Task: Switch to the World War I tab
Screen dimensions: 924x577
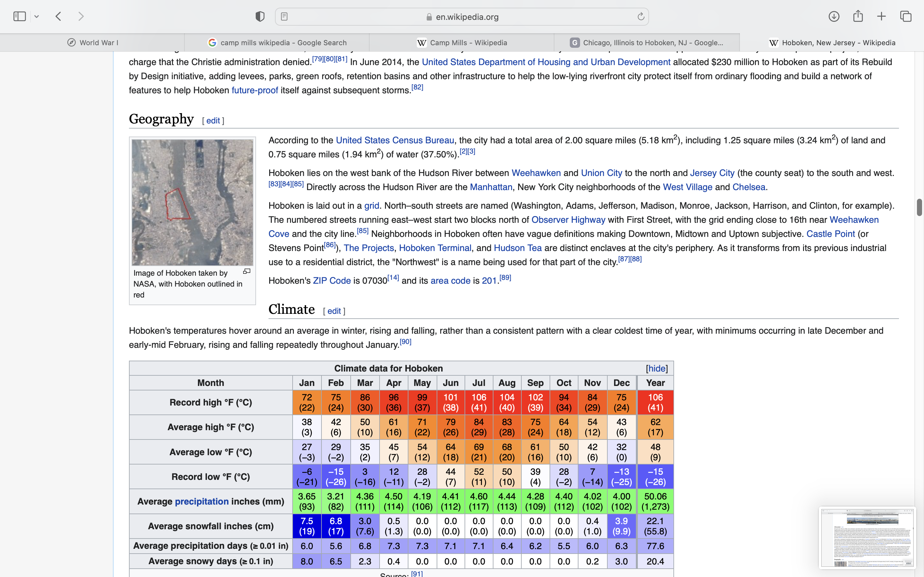Action: 92,43
